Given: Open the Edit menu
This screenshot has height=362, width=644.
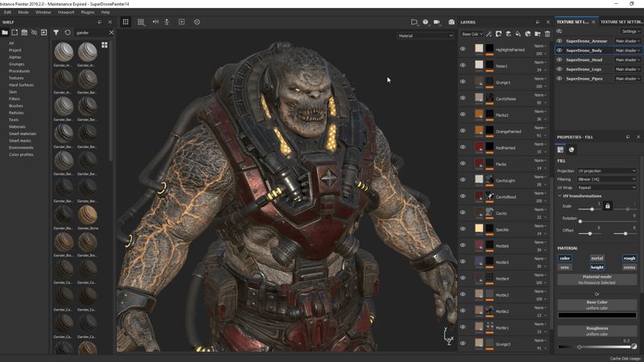Looking at the screenshot, I should point(8,12).
